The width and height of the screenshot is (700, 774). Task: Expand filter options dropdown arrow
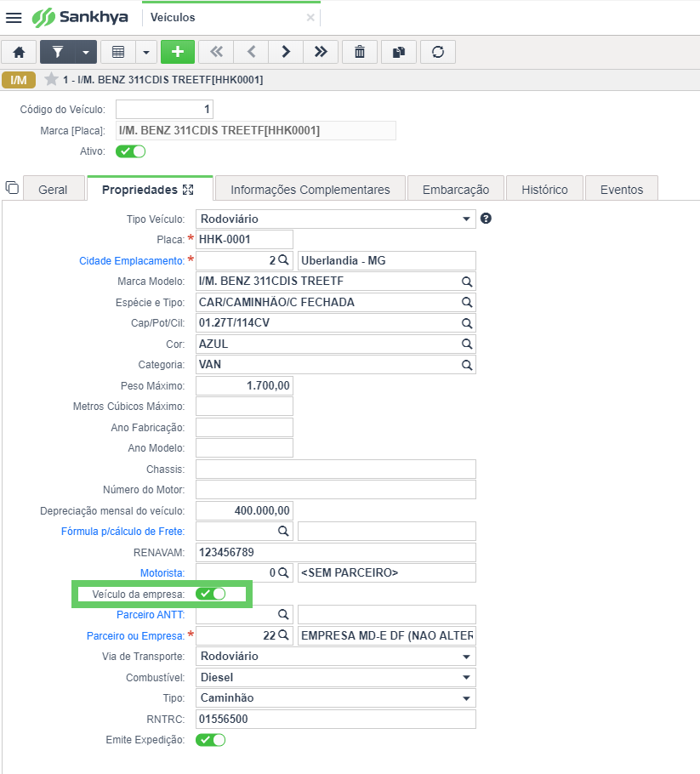click(86, 52)
